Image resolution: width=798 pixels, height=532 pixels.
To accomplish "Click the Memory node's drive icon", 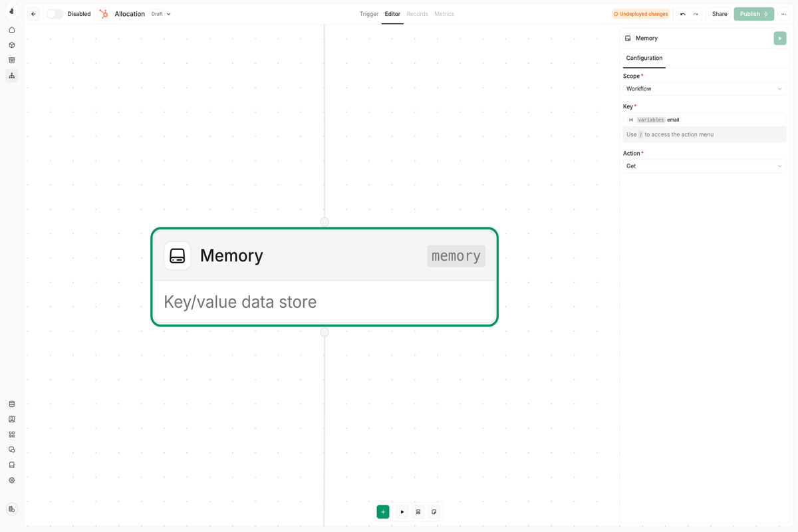I will point(178,256).
